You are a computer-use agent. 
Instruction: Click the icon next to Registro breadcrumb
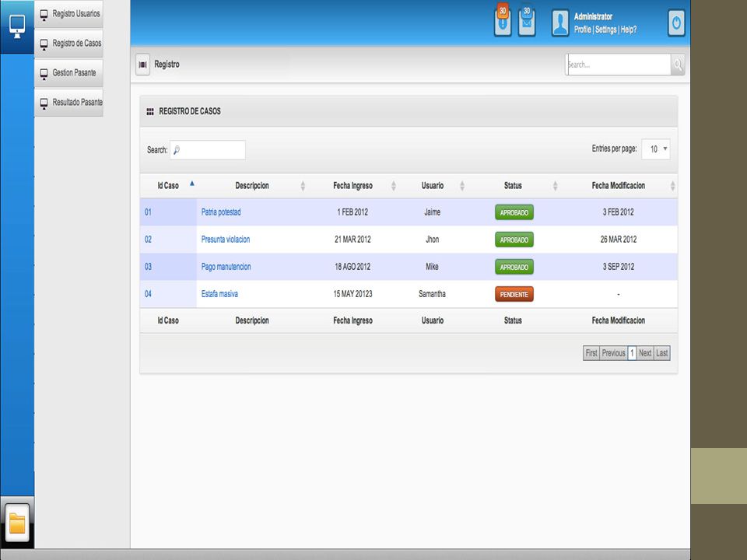coord(142,65)
